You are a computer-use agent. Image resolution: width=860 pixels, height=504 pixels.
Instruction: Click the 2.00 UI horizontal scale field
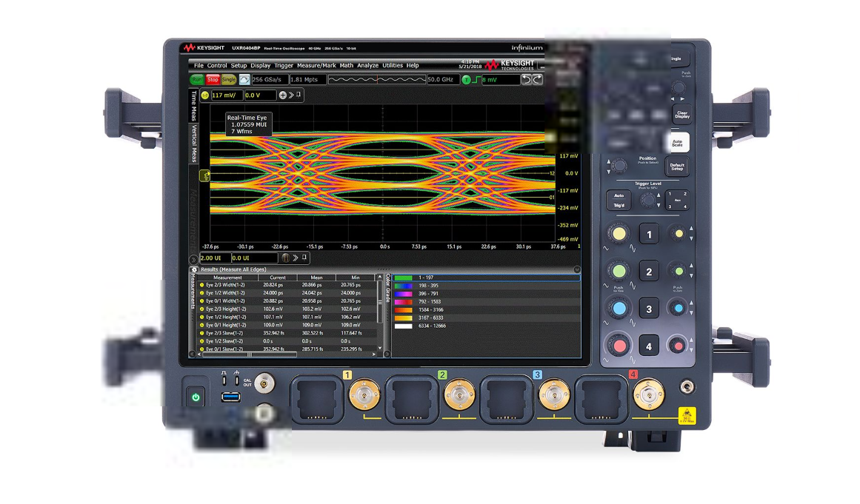[x=217, y=258]
